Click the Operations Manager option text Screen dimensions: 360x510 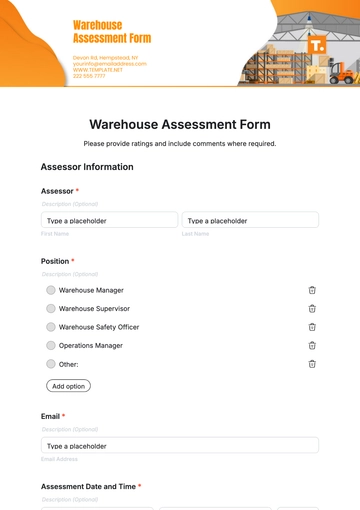tap(91, 346)
